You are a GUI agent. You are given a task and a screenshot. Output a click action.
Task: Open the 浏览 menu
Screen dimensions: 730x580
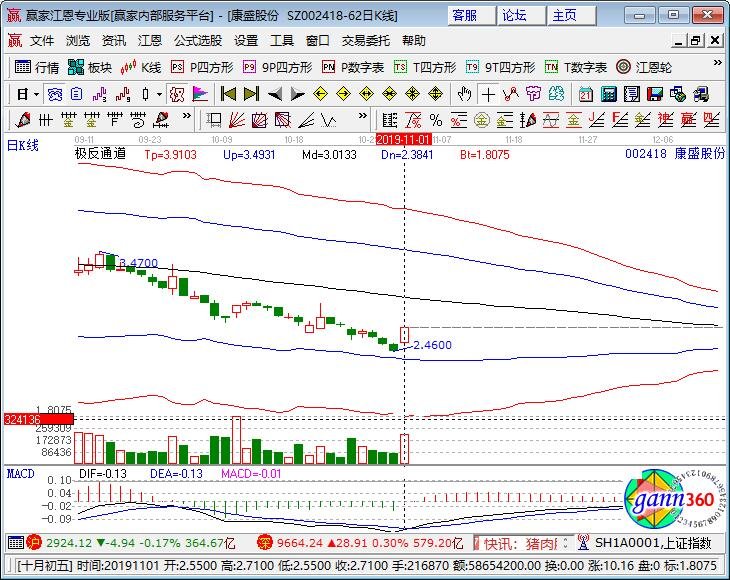[x=78, y=41]
